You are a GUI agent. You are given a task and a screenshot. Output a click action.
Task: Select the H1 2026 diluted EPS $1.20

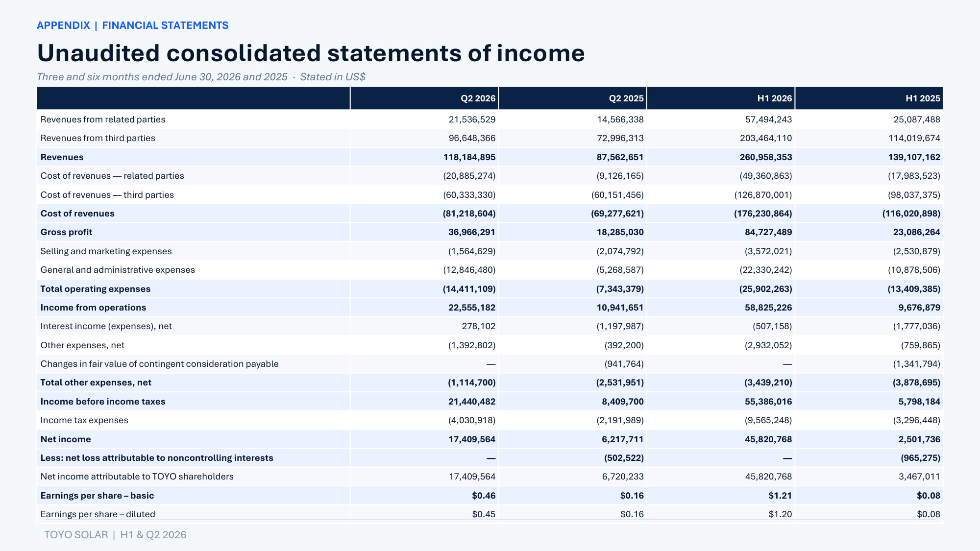click(x=780, y=514)
